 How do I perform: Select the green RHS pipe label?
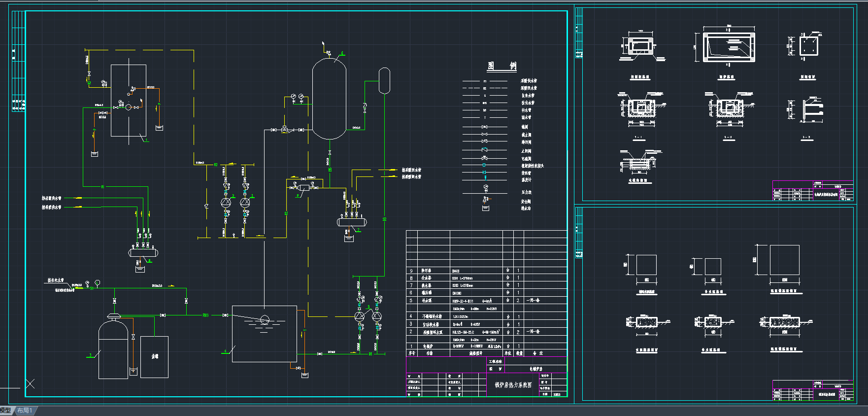pos(205,315)
